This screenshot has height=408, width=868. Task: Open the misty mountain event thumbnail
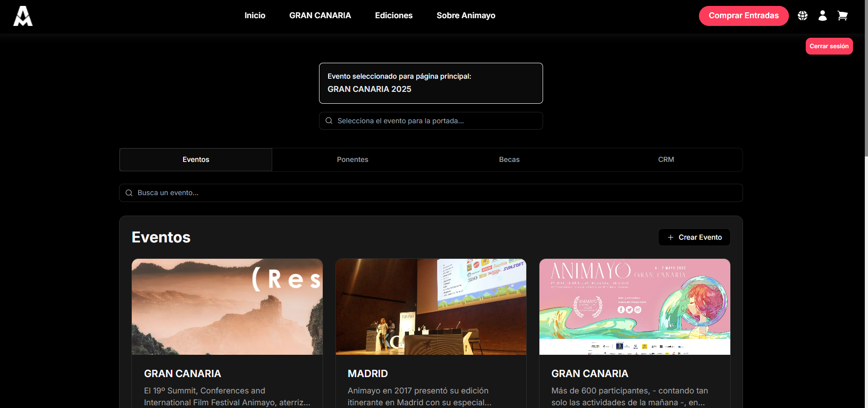pyautogui.click(x=227, y=307)
